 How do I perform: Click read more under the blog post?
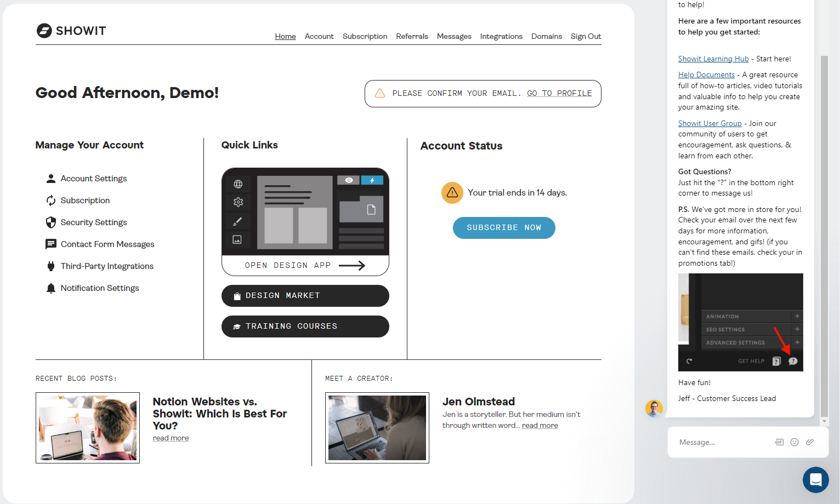(171, 438)
